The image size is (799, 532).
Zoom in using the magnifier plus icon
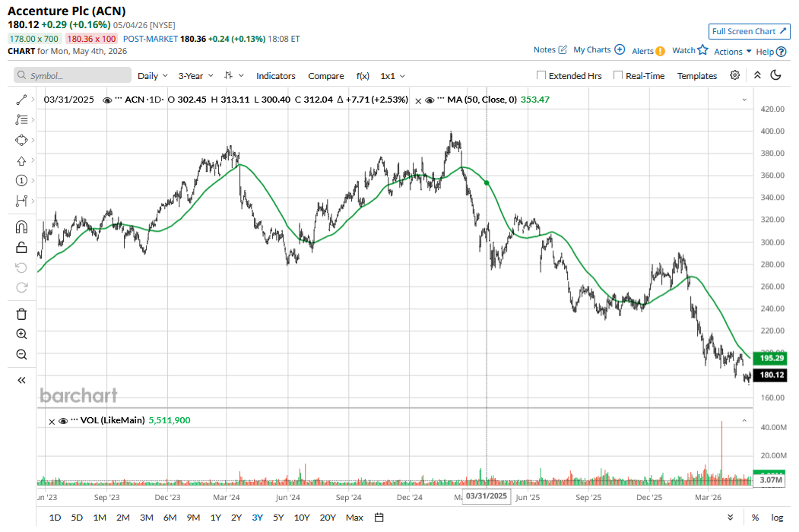click(21, 334)
